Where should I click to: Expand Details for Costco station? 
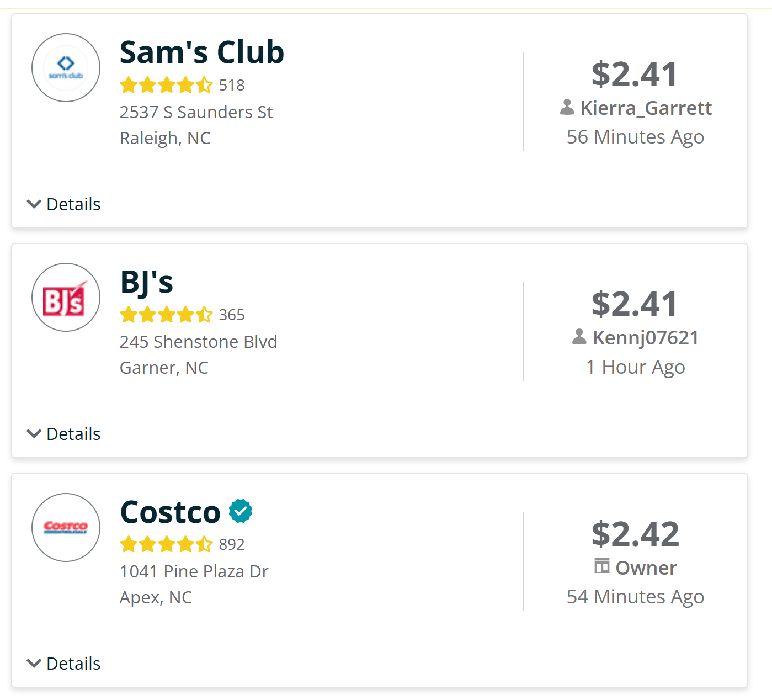tap(64, 664)
